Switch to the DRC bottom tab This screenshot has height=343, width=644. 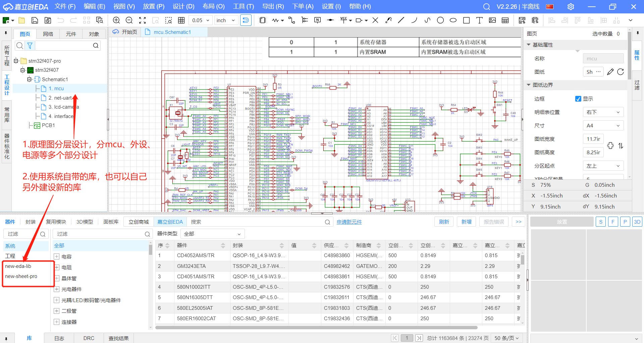coord(89,338)
